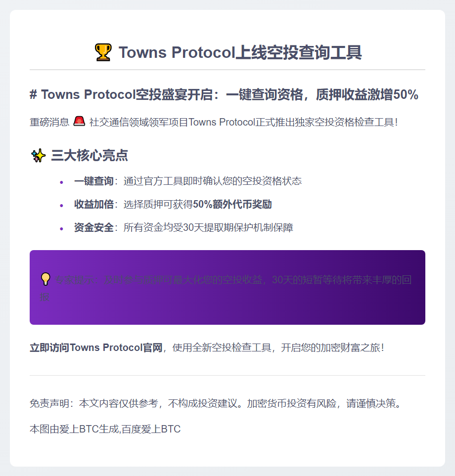Click heading '# Towns Protocol空投盛宴开启'
Image resolution: width=455 pixels, height=476 pixels.
pos(124,94)
